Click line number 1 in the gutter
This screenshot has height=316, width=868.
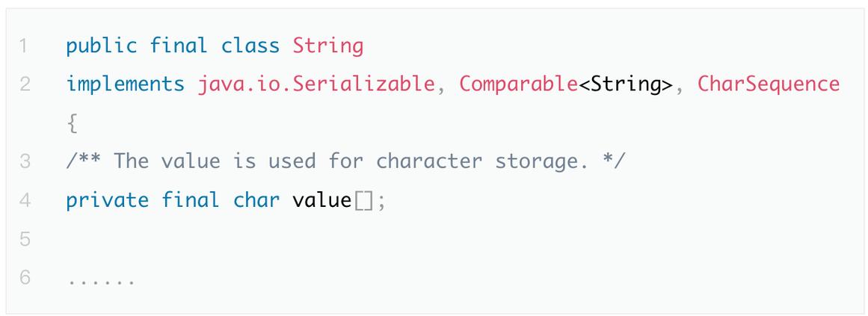(25, 48)
